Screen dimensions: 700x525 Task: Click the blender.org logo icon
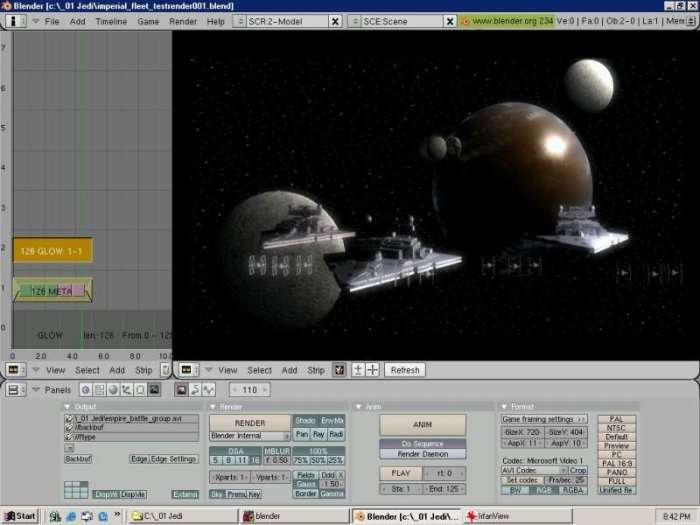(x=465, y=21)
